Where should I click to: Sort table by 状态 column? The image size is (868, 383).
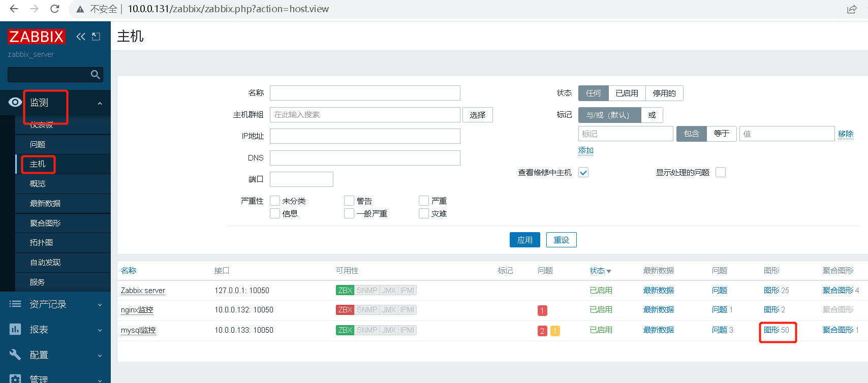[x=600, y=271]
